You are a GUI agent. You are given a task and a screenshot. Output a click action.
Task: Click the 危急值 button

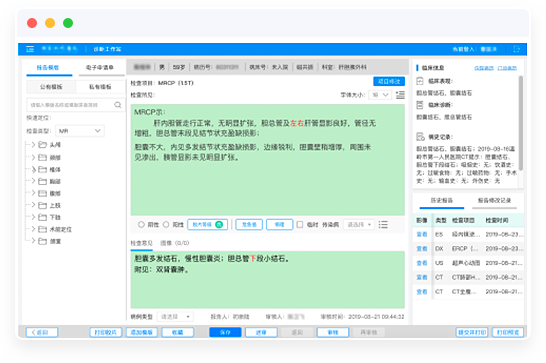point(249,225)
